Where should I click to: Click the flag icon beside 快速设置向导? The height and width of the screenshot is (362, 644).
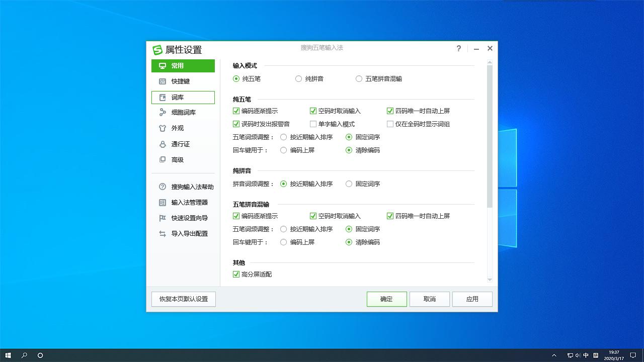tap(163, 218)
